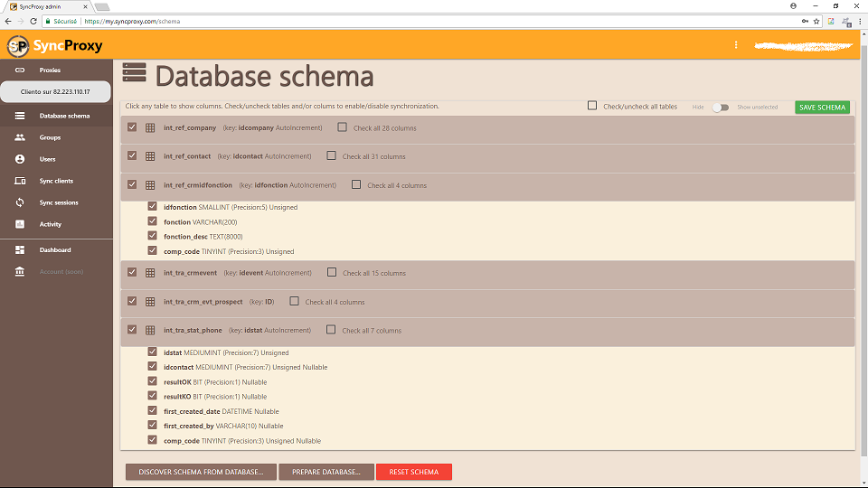
Task: Open the Dashboard link in the sidebar
Action: click(x=55, y=250)
